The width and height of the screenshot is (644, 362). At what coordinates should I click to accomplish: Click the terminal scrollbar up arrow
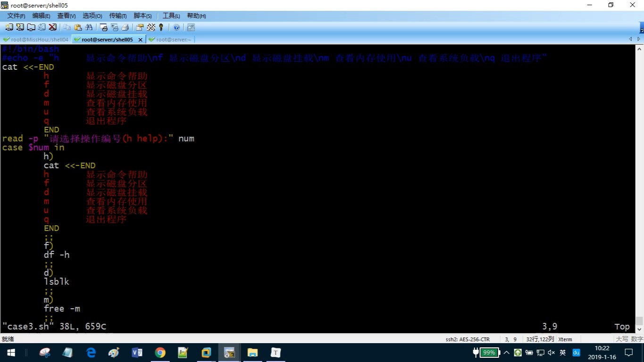tap(640, 49)
